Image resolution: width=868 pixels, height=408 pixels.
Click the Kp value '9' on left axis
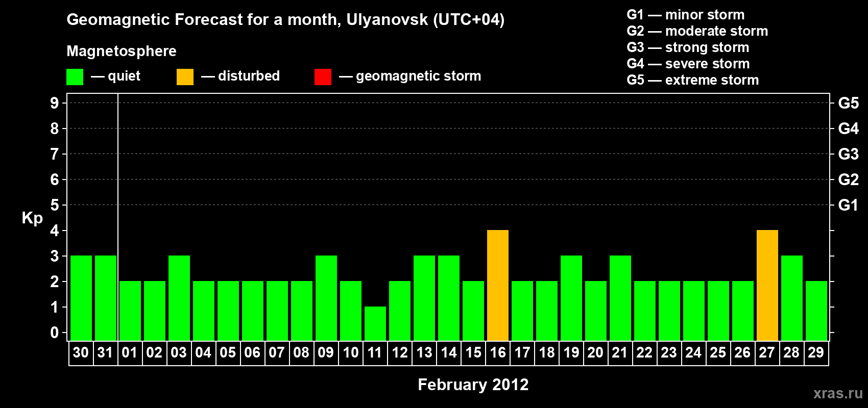55,103
